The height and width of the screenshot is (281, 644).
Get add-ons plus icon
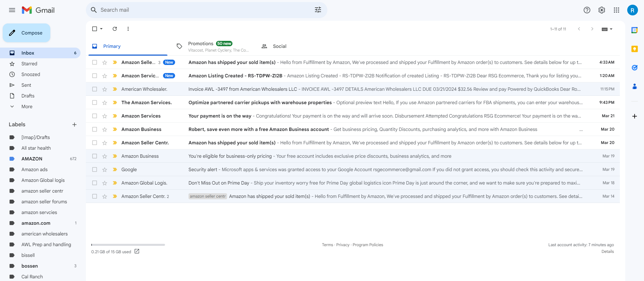pos(635,116)
